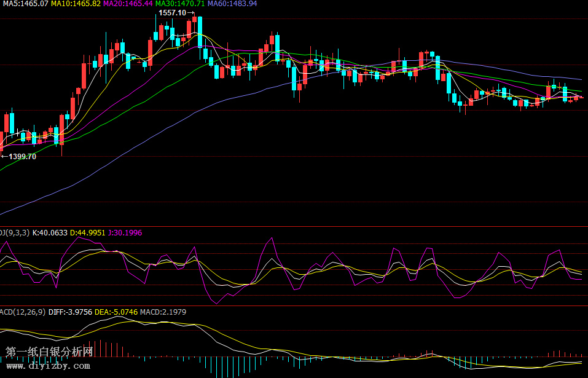Click the KDJ J:30.1996 value
Viewport: 588px width, 378px height.
125,233
